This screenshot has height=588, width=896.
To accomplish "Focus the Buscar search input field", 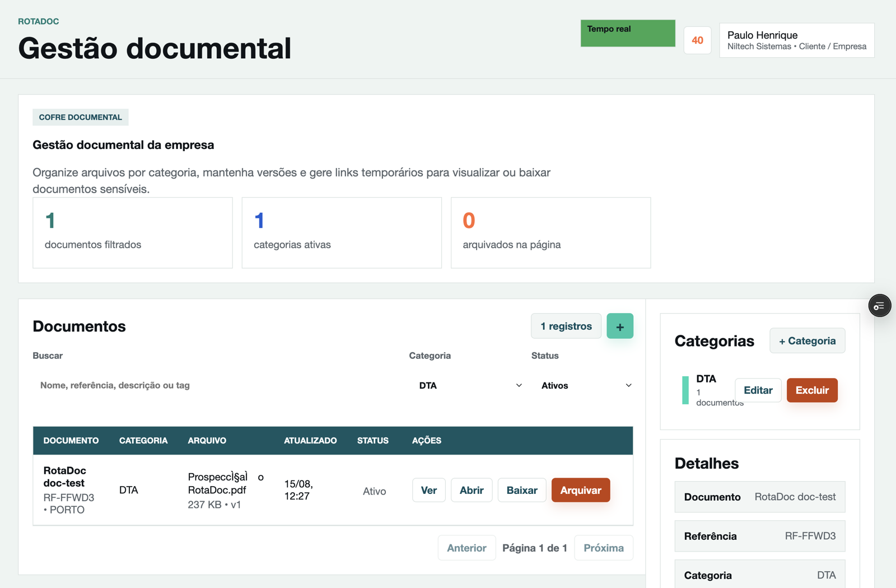I will coord(216,385).
